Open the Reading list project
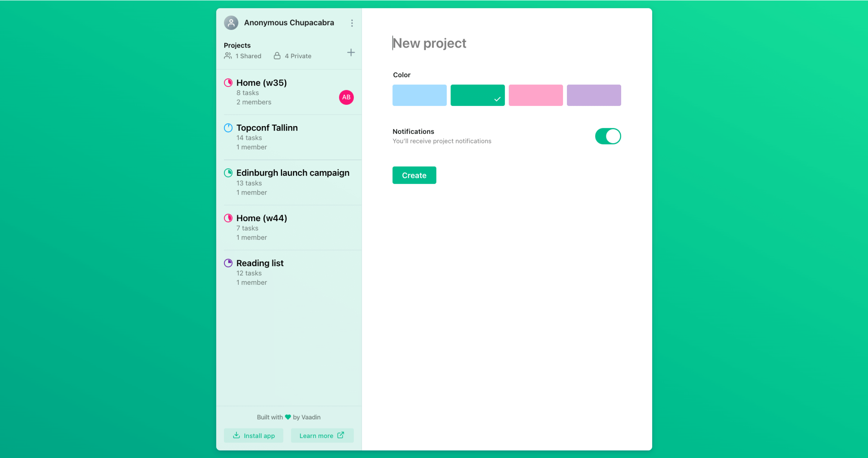Viewport: 868px width, 458px height. [260, 263]
